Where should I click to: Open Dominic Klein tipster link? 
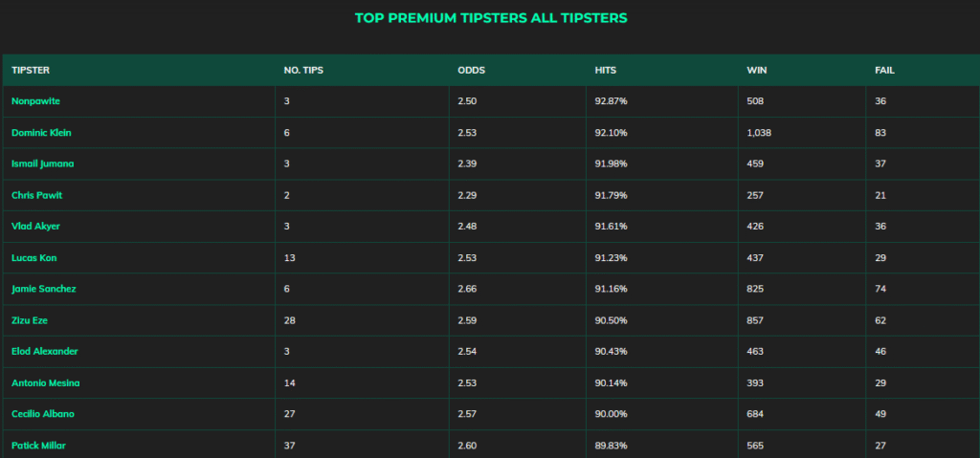(x=41, y=133)
